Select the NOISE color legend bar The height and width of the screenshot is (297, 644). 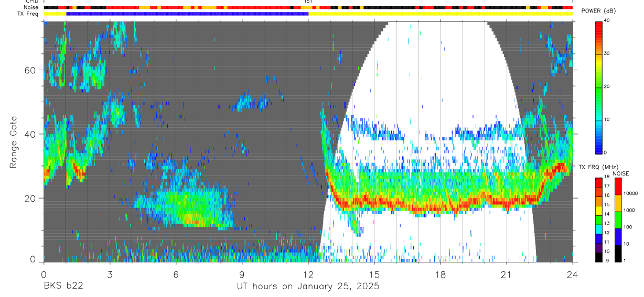click(x=618, y=220)
